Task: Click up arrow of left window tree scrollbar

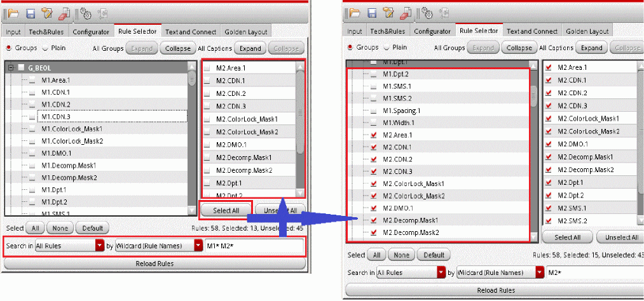Action: [x=192, y=67]
